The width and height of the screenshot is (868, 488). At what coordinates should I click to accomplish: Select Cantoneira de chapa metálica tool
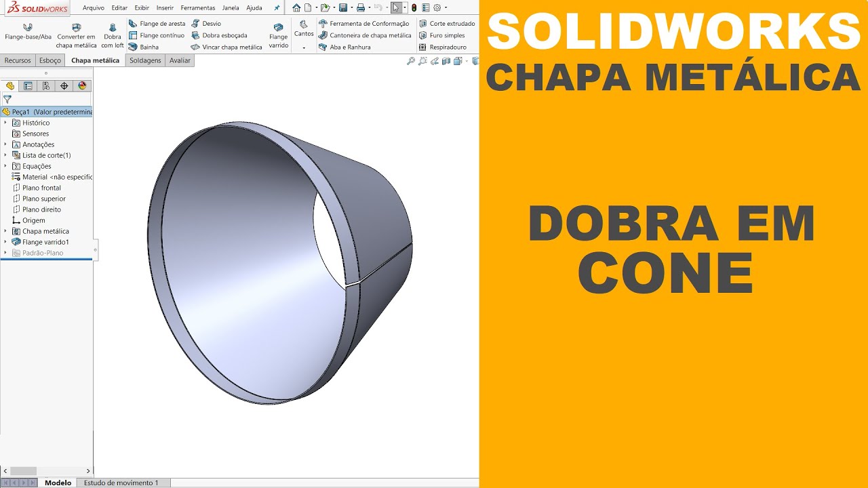click(x=365, y=35)
